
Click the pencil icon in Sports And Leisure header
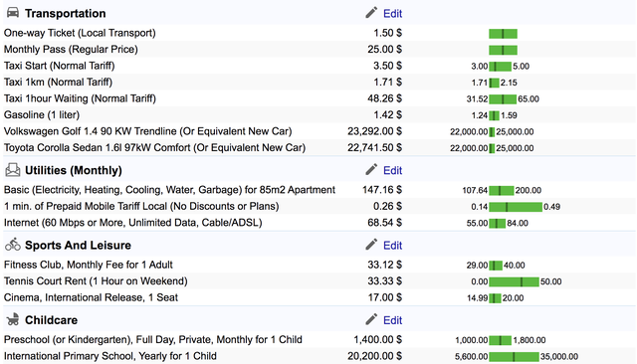[x=371, y=245]
